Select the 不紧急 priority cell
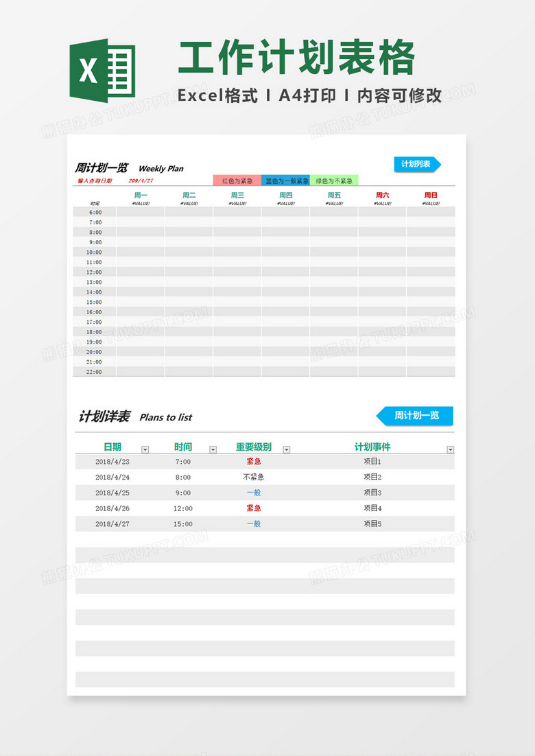This screenshot has height=756, width=535. [254, 477]
